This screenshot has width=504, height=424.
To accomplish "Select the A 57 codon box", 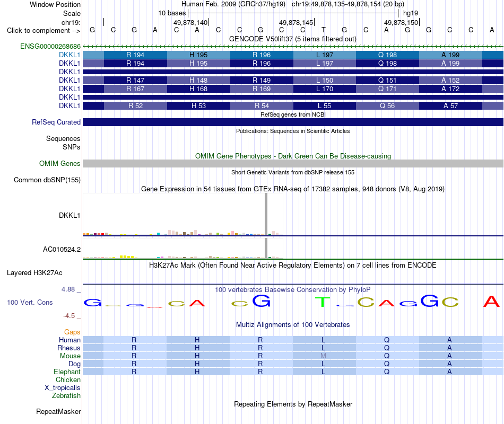I will coord(450,105).
